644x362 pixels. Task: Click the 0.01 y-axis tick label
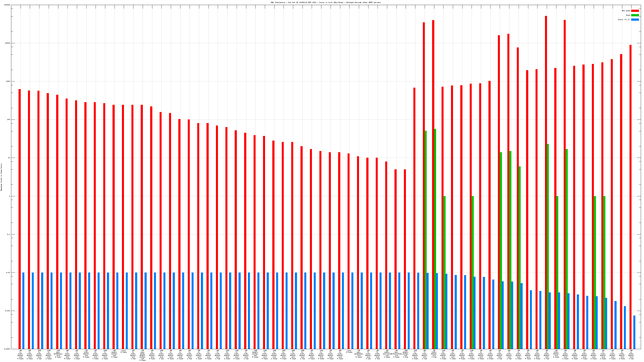(8, 273)
